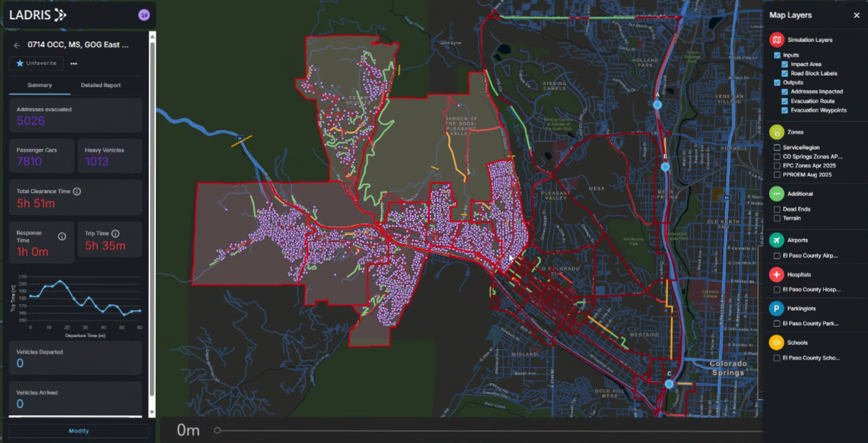The height and width of the screenshot is (443, 868).
Task: Click the Parkinglots P icon
Action: pos(776,308)
